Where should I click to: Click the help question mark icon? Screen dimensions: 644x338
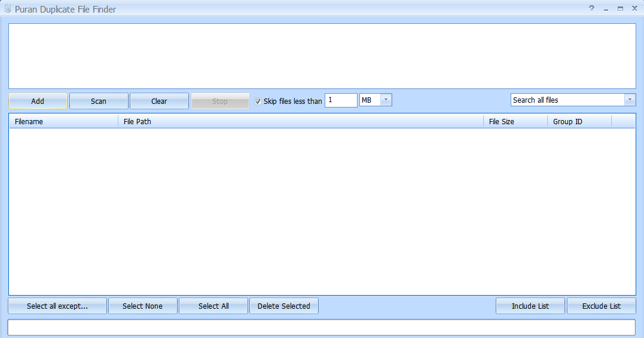(x=591, y=8)
